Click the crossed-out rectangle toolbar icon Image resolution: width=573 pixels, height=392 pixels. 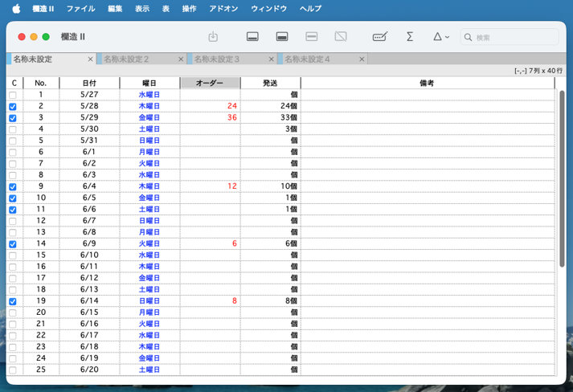pyautogui.click(x=341, y=37)
